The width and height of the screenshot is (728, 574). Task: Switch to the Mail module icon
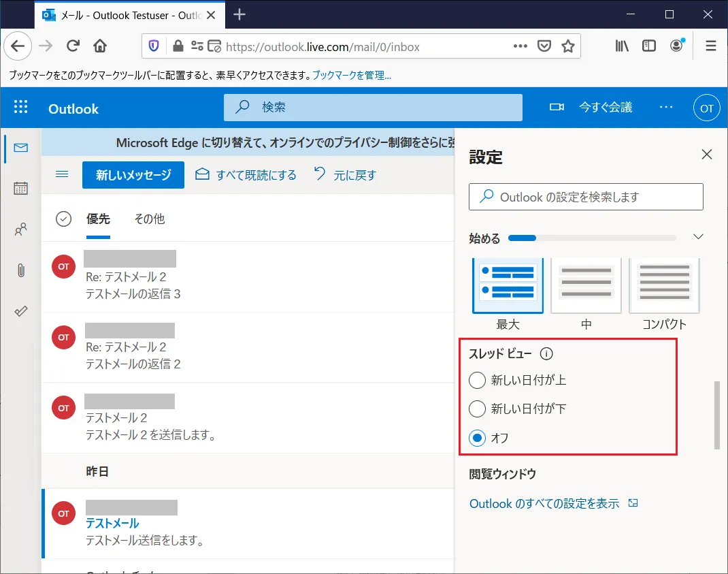tap(20, 148)
